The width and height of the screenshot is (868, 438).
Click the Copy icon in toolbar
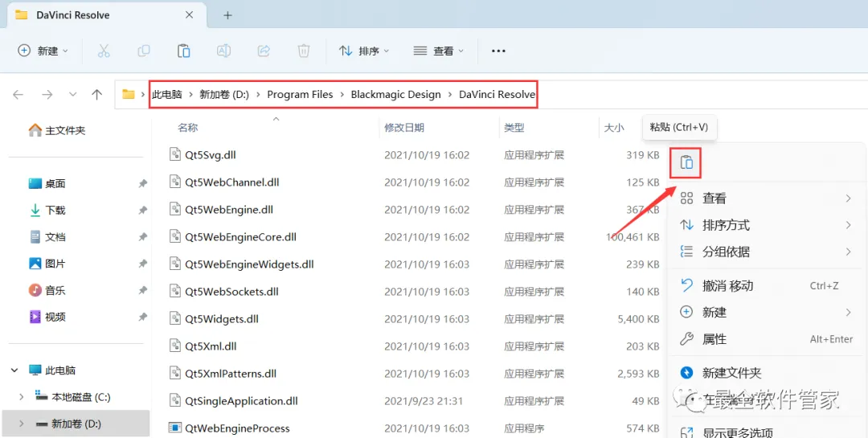pyautogui.click(x=143, y=51)
